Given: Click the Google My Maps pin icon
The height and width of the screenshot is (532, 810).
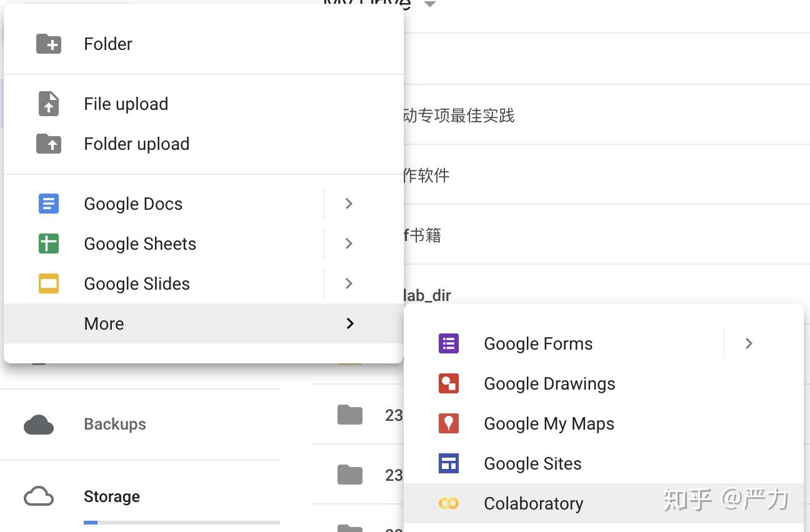Looking at the screenshot, I should [449, 423].
